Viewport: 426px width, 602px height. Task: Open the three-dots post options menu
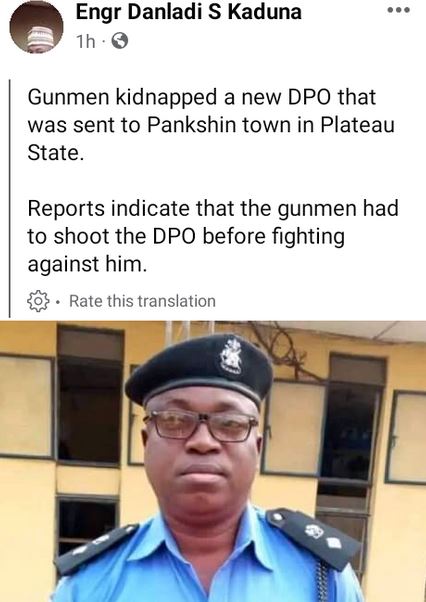click(399, 10)
